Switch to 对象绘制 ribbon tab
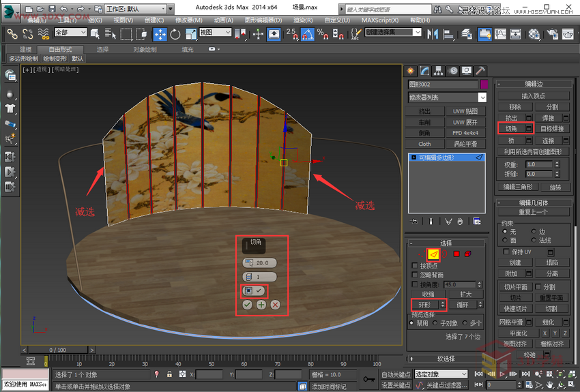580x392 pixels. click(x=145, y=50)
